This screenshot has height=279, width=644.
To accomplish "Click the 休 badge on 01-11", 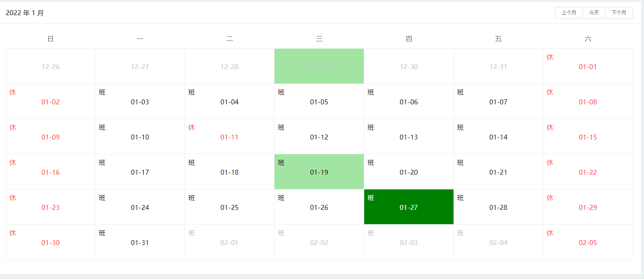I will click(191, 127).
